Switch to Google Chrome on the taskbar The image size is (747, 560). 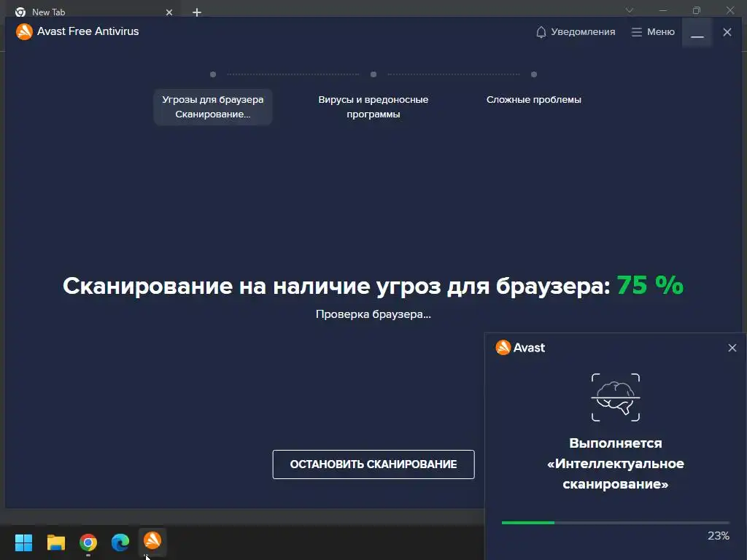pos(88,542)
